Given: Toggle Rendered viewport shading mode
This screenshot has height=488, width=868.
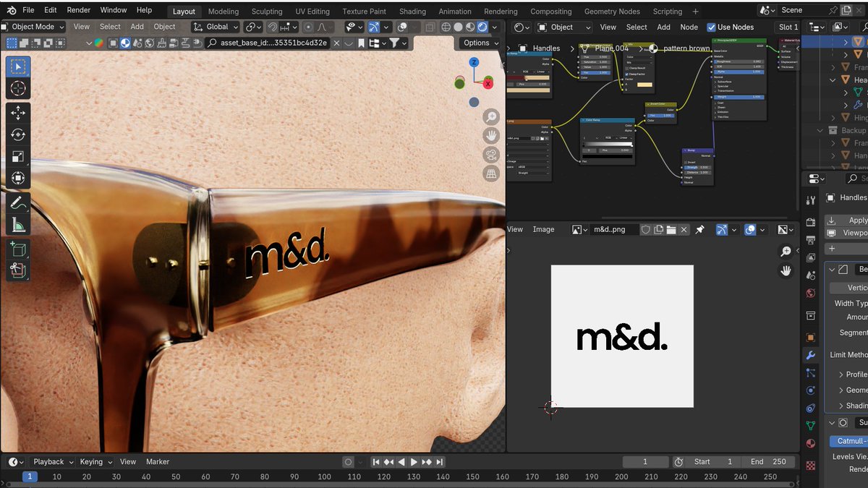Looking at the screenshot, I should [x=482, y=27].
